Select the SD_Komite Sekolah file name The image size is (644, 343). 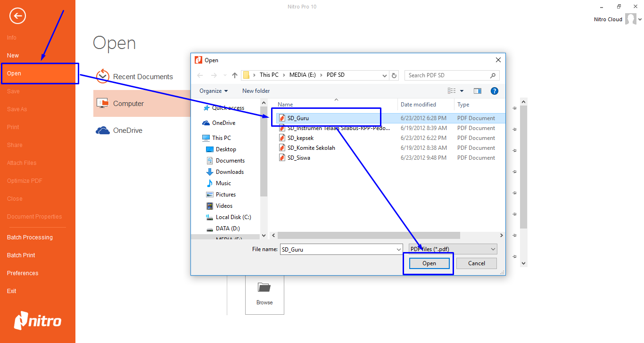(311, 148)
